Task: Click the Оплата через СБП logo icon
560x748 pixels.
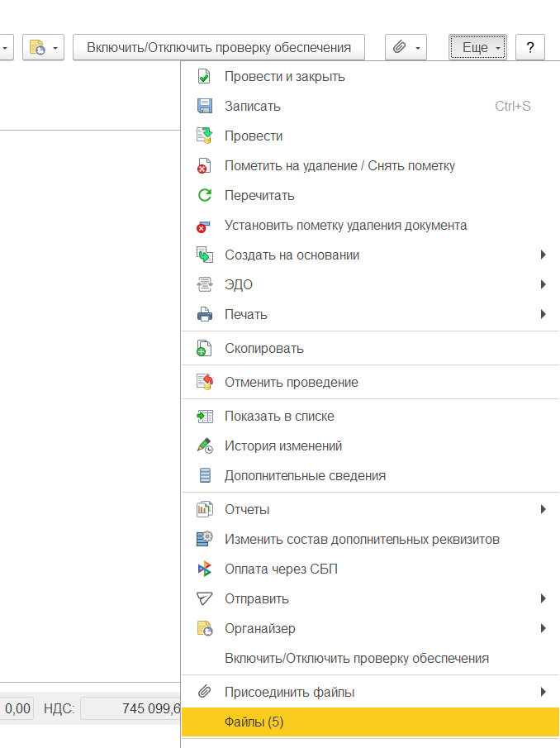Action: coord(204,569)
